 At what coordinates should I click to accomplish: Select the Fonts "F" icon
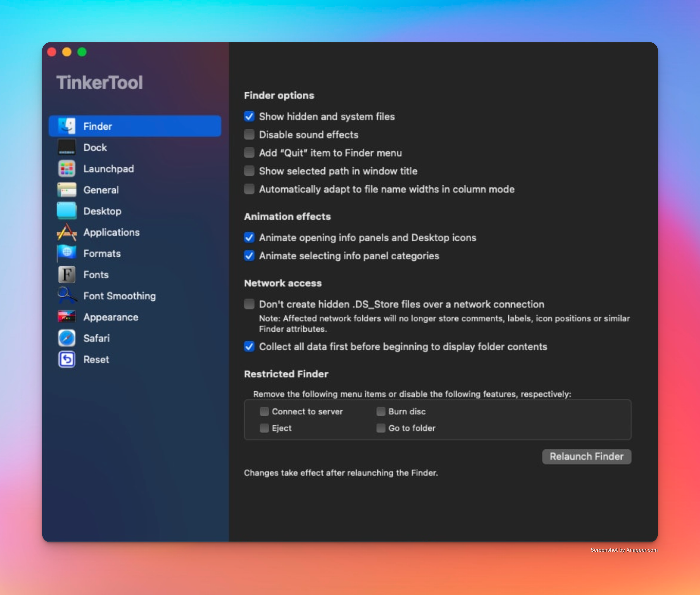coord(67,275)
